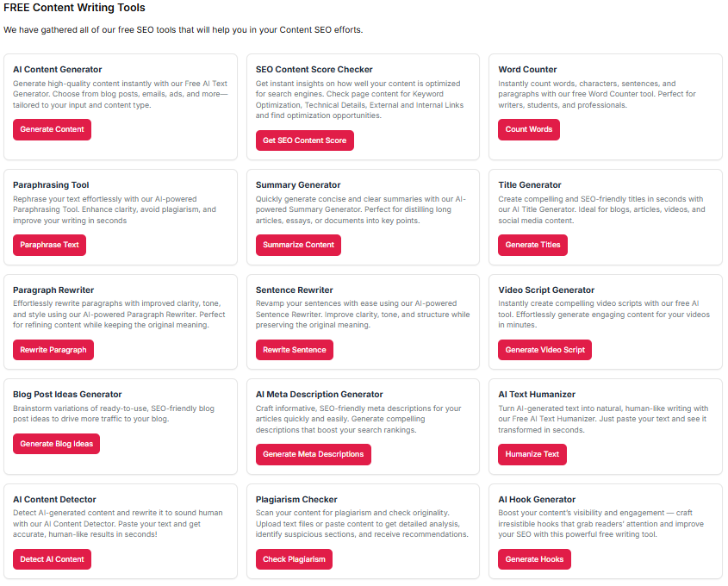The width and height of the screenshot is (728, 586).
Task: Click the Generate Meta Descriptions button
Action: (313, 454)
